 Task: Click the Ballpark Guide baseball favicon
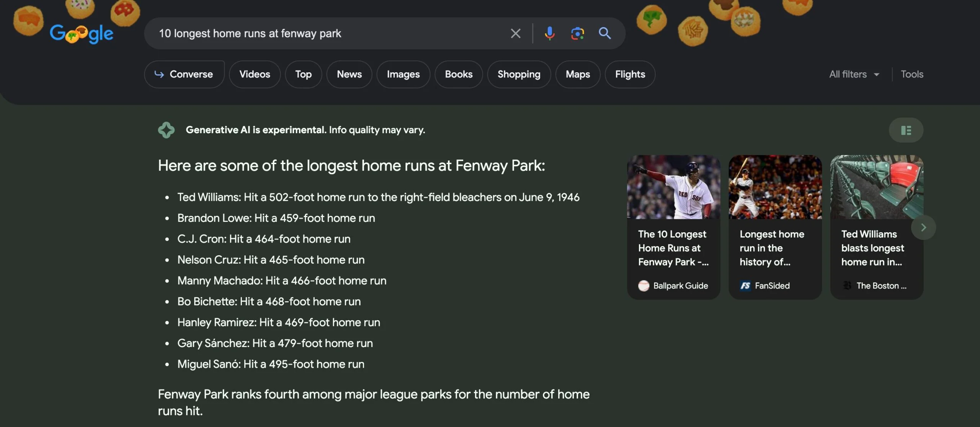pyautogui.click(x=644, y=286)
